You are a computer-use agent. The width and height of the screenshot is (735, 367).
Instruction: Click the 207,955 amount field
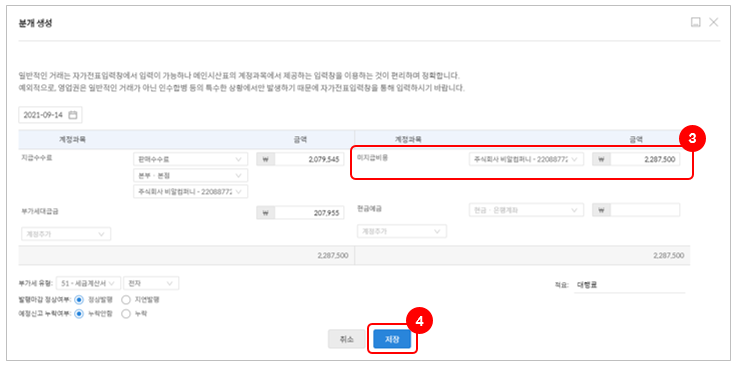tap(309, 213)
